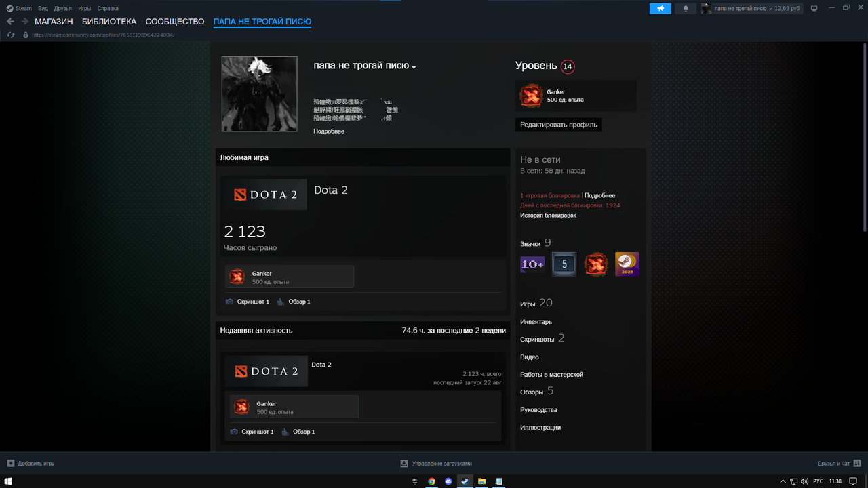
Task: Click Скриншот 1 under Недавняя активность
Action: click(252, 432)
